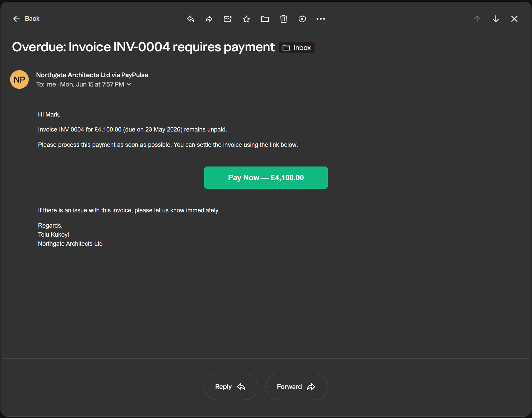Click the bottom Reply button
The image size is (532, 418).
pyautogui.click(x=231, y=387)
